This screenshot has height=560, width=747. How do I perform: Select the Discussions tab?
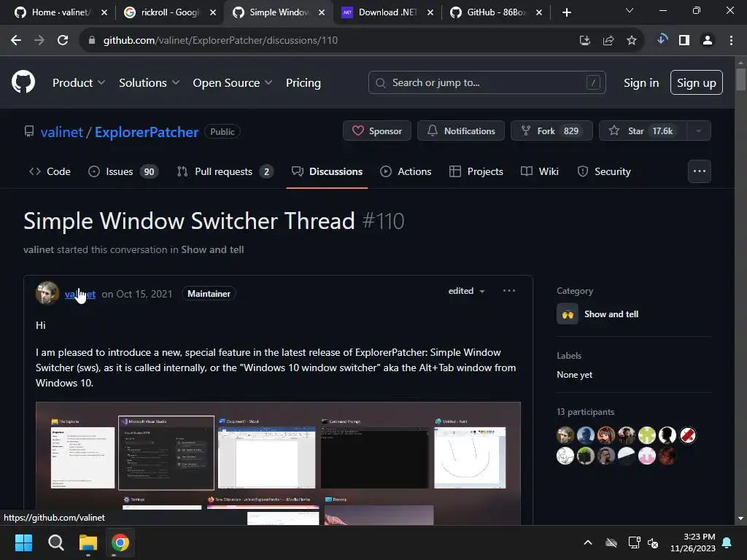(327, 171)
